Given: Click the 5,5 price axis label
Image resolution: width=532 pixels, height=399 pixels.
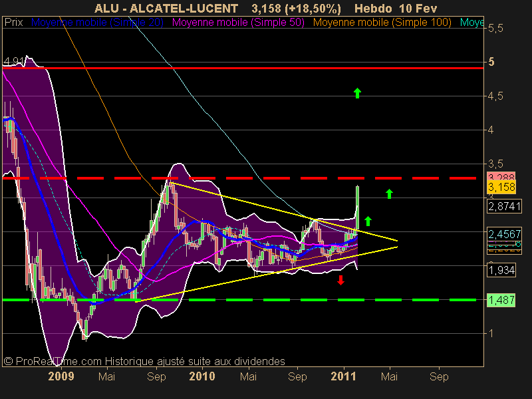Looking at the screenshot, I should [495, 29].
